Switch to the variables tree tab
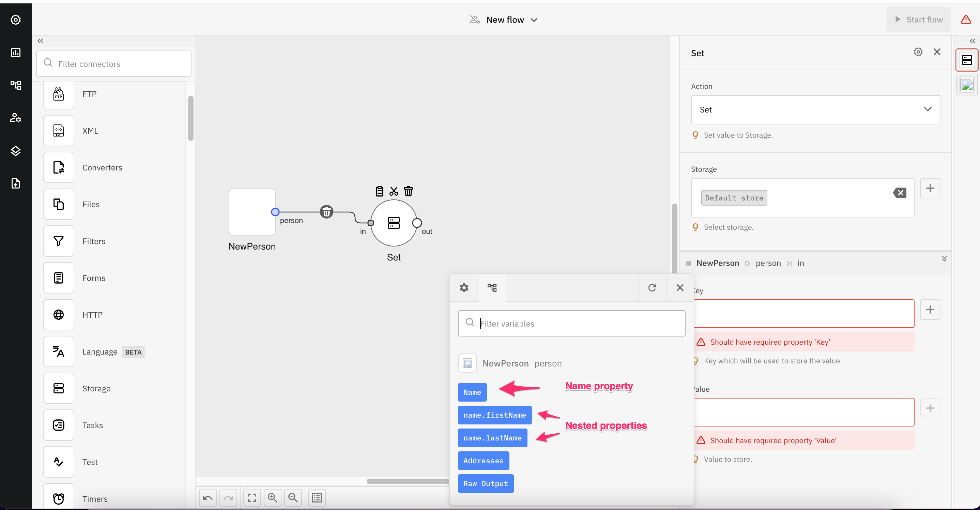980x510 pixels. pos(492,288)
